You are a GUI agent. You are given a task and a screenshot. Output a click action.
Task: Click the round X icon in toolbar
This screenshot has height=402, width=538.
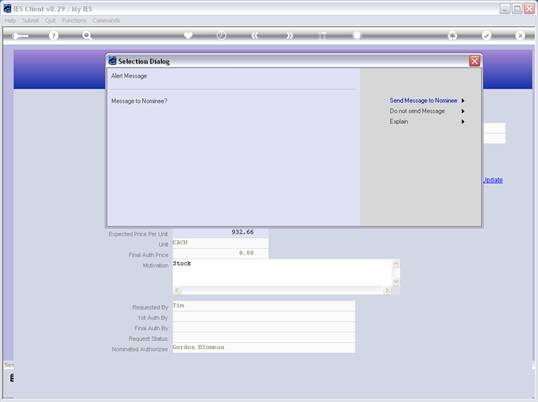(520, 35)
